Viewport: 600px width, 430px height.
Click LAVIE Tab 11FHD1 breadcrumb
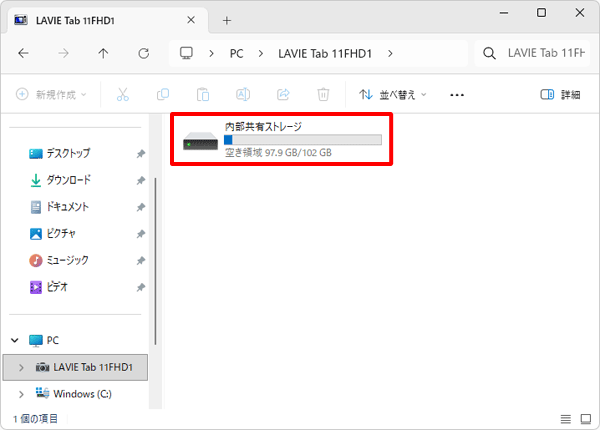pos(325,54)
